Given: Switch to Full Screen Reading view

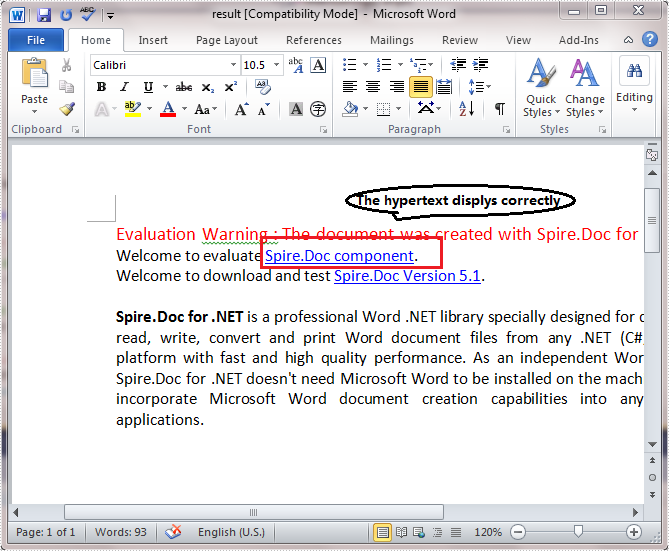Looking at the screenshot, I should (x=401, y=532).
